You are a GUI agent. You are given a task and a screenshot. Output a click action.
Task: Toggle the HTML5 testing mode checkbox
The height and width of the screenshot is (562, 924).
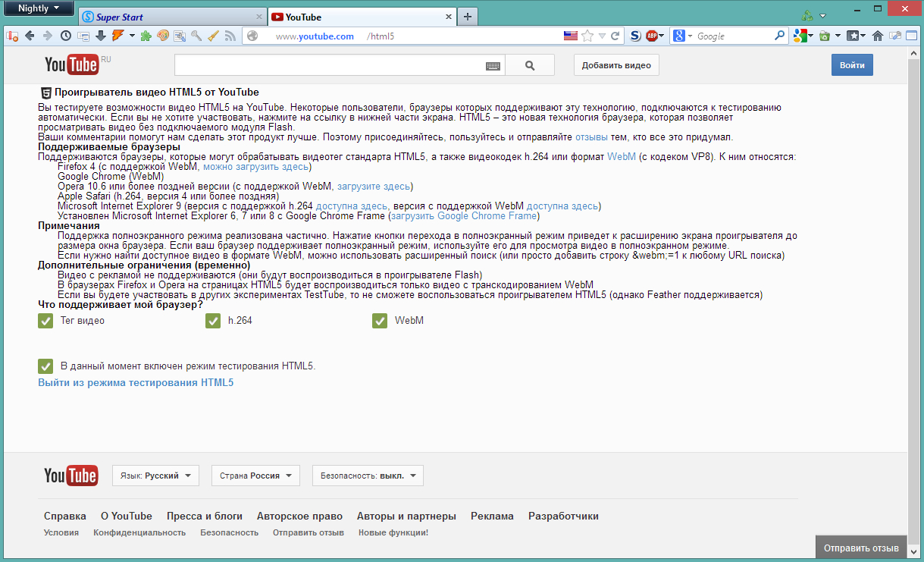pos(45,366)
